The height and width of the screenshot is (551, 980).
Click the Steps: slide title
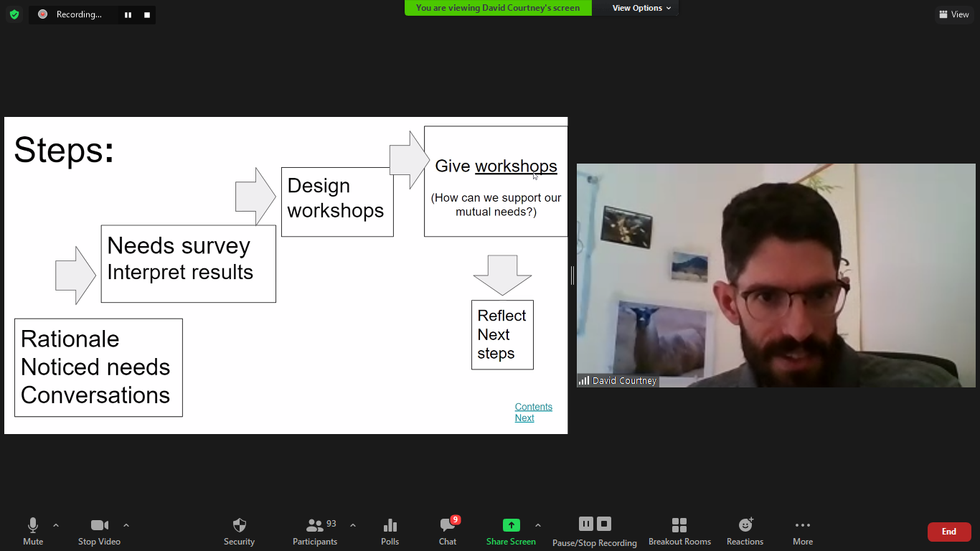[x=64, y=151]
